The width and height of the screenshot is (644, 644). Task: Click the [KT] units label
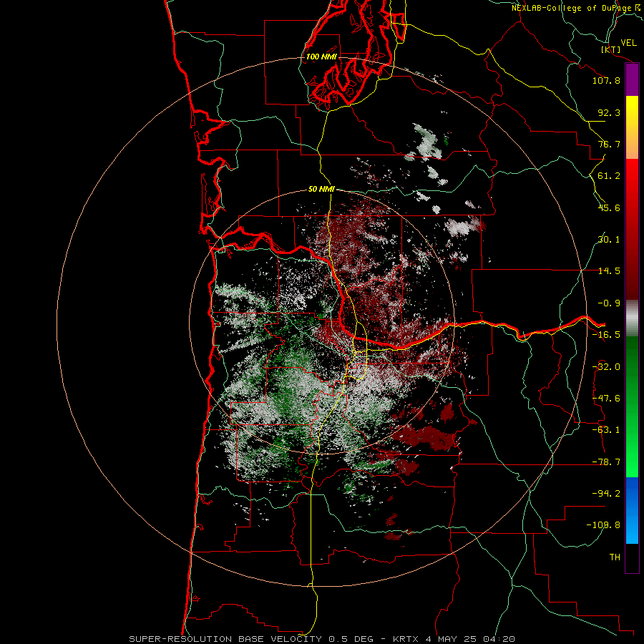[x=611, y=49]
